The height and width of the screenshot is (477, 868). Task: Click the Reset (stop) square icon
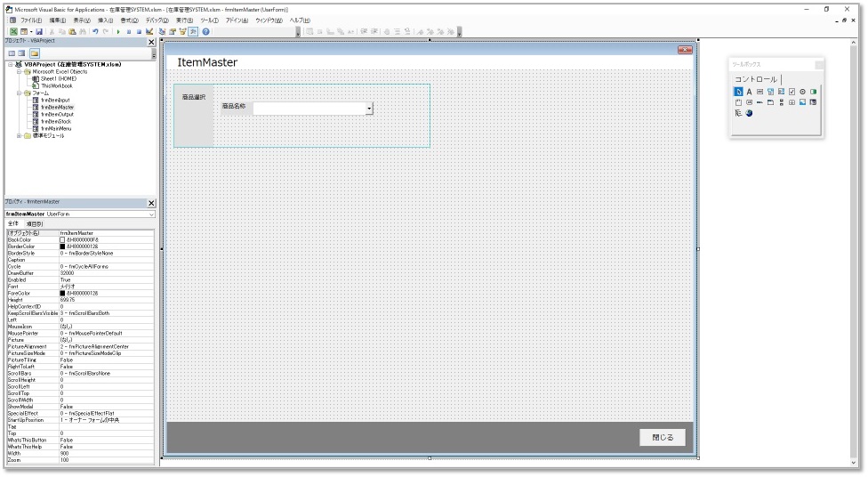click(x=139, y=31)
